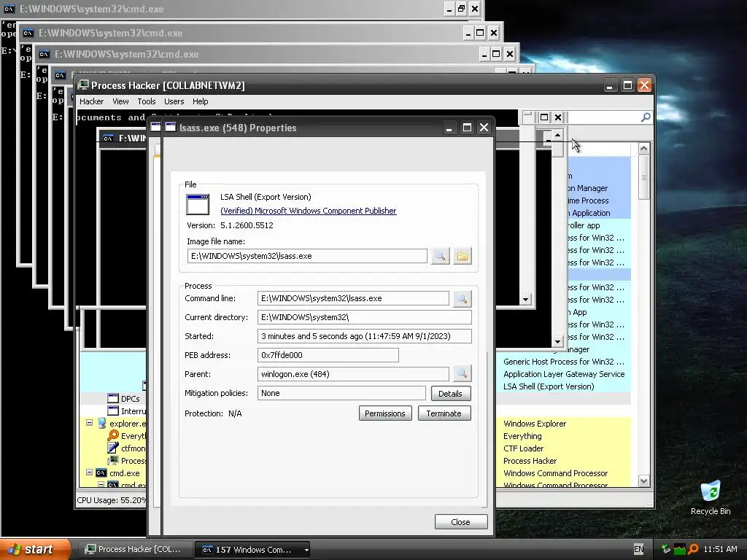The width and height of the screenshot is (747, 560).
Task: Collapse the top-level cmd.exe tree node
Action: [x=89, y=472]
